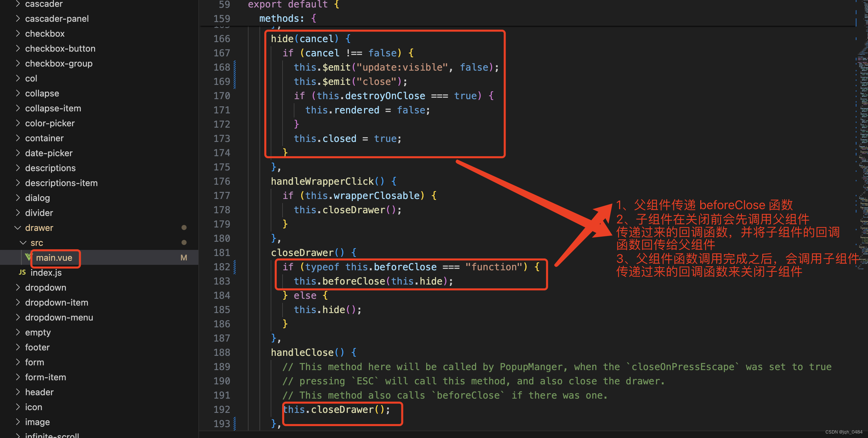Collapse the drawer folder

(18, 228)
